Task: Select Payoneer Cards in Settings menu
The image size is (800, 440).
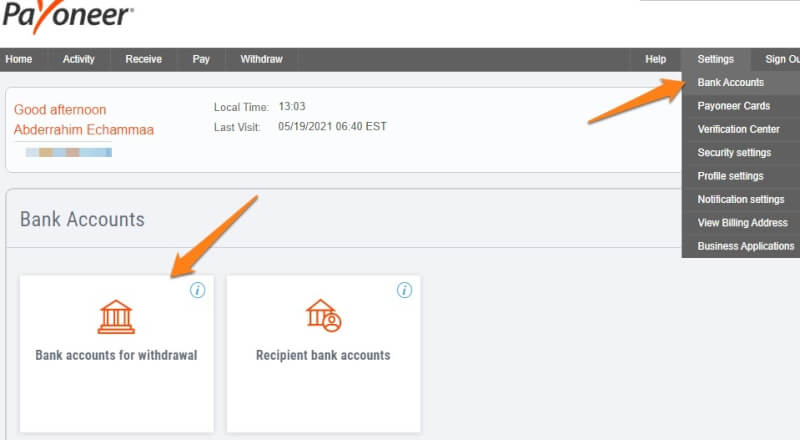Action: (741, 106)
